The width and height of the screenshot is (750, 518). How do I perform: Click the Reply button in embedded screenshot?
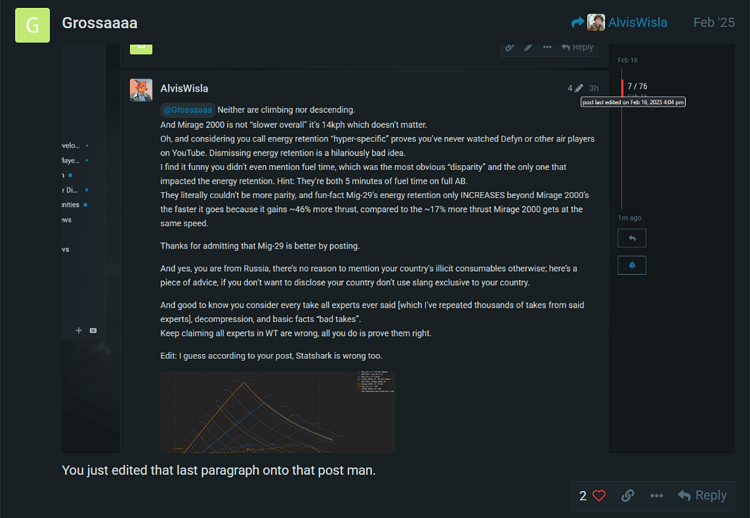[x=577, y=47]
